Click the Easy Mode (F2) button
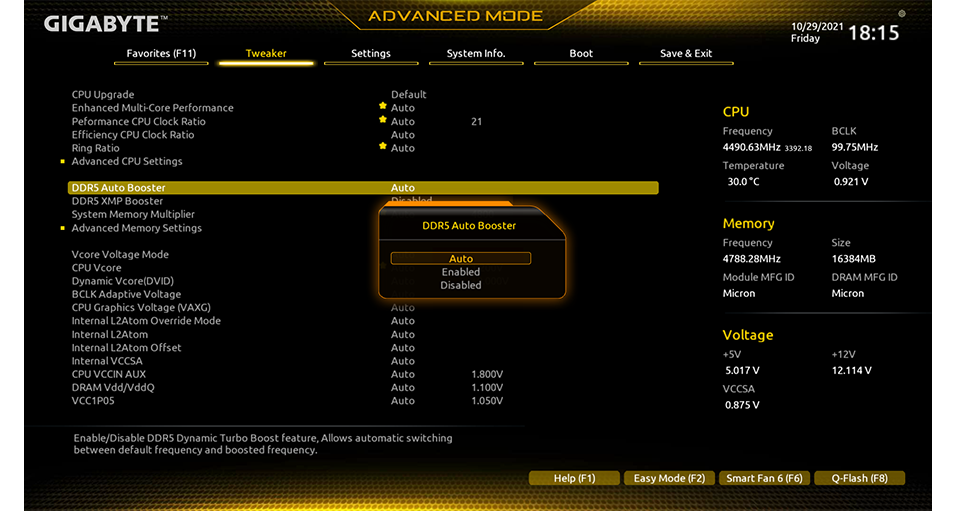956x511 pixels. tap(669, 478)
